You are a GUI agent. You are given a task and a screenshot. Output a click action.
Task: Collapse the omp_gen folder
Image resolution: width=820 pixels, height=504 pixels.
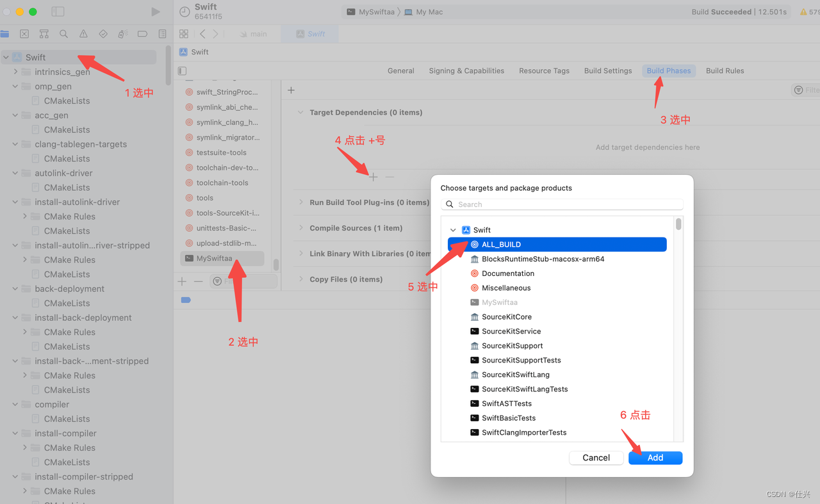point(15,86)
